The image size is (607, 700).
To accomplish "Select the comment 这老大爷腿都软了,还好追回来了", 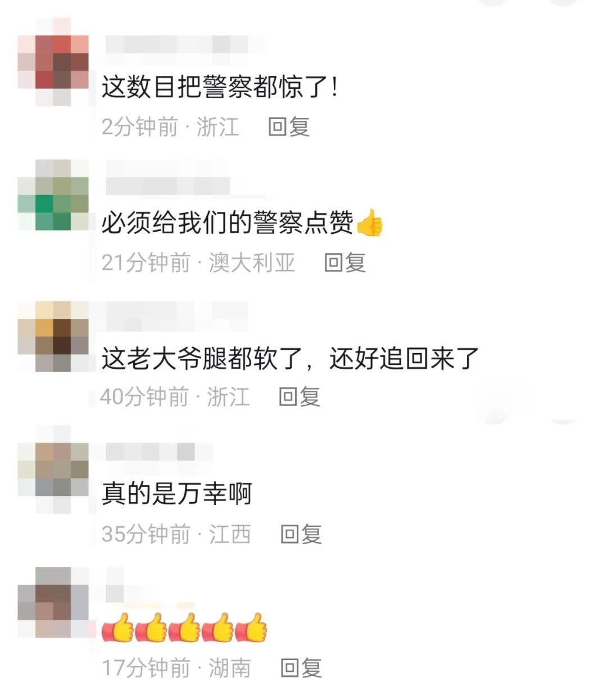I will pos(290,359).
